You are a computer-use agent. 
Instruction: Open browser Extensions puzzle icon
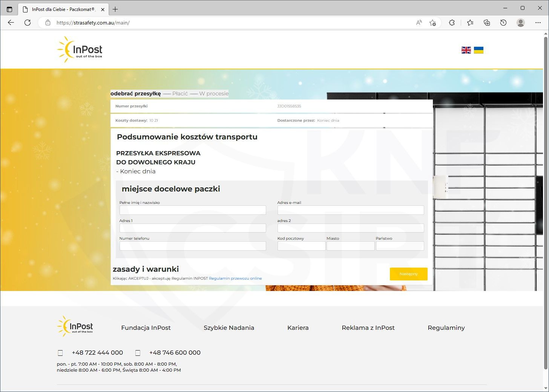pos(452,23)
